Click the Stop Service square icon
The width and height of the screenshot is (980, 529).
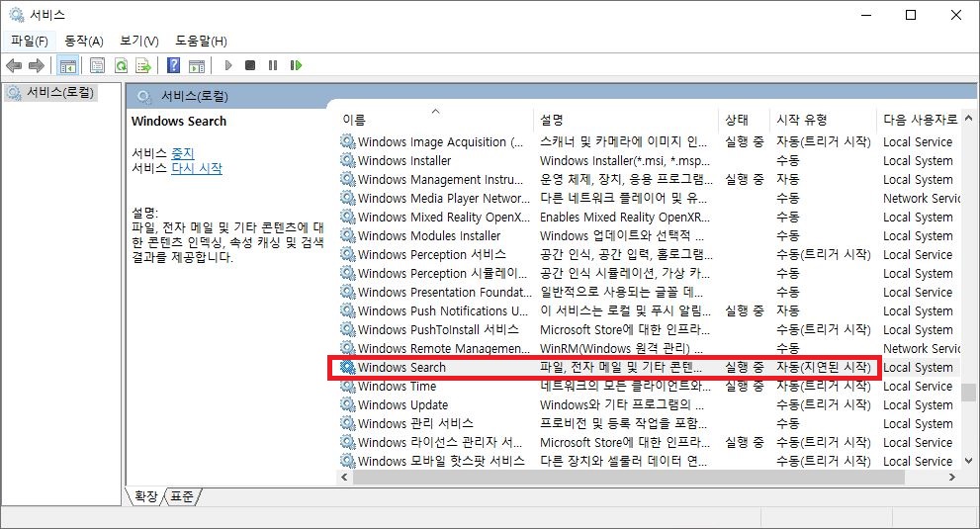(250, 65)
